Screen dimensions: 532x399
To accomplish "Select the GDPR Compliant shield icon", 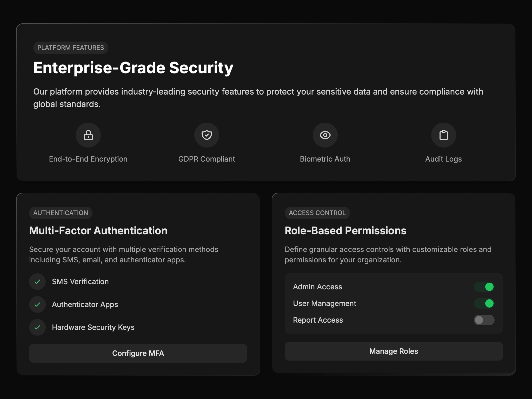I will click(207, 135).
